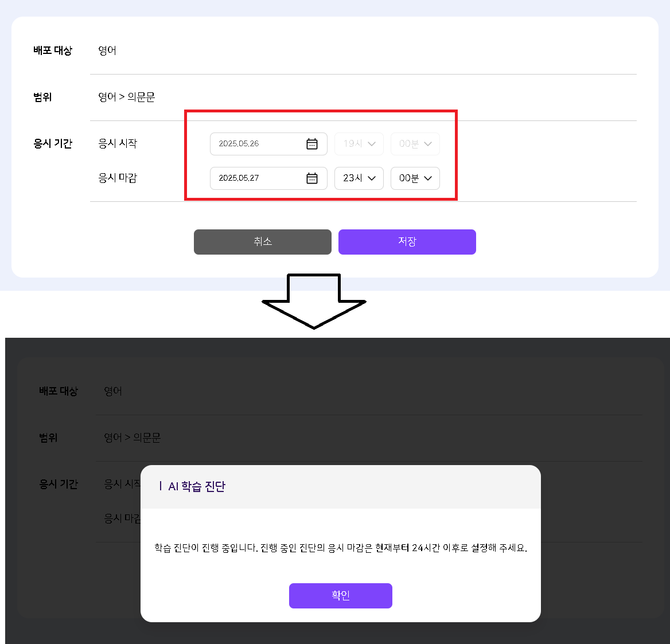The height and width of the screenshot is (644, 670).
Task: Click the 배포 대상 label in the white form
Action: click(x=53, y=50)
